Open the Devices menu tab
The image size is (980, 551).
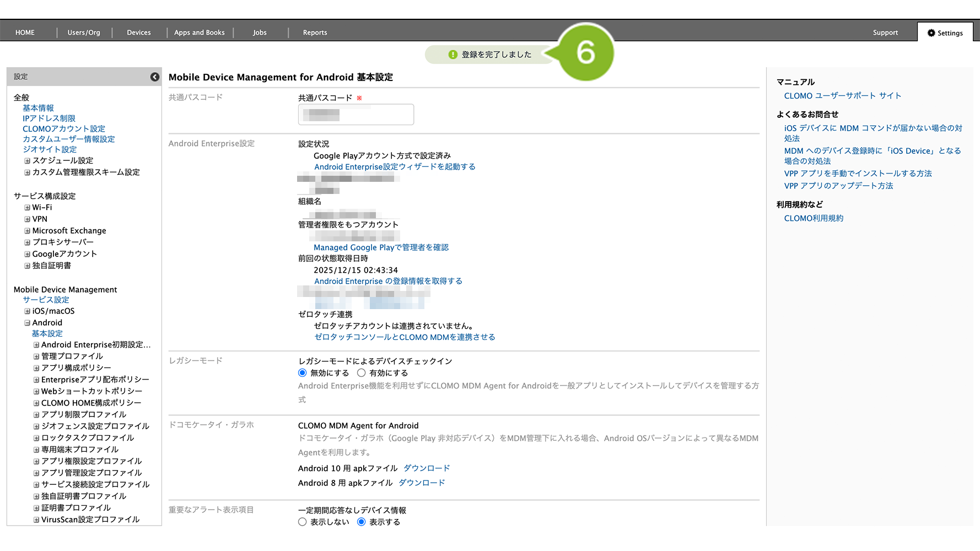(138, 33)
